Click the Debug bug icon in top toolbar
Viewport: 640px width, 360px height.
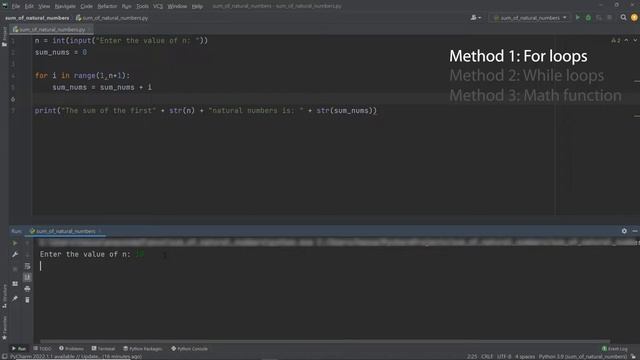[588, 18]
